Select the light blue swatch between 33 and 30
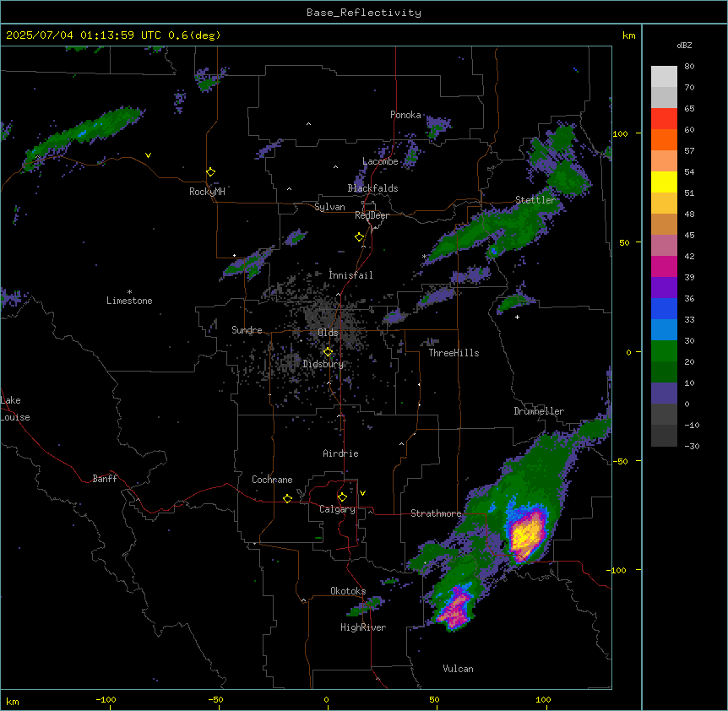The width and height of the screenshot is (728, 711). [x=664, y=329]
